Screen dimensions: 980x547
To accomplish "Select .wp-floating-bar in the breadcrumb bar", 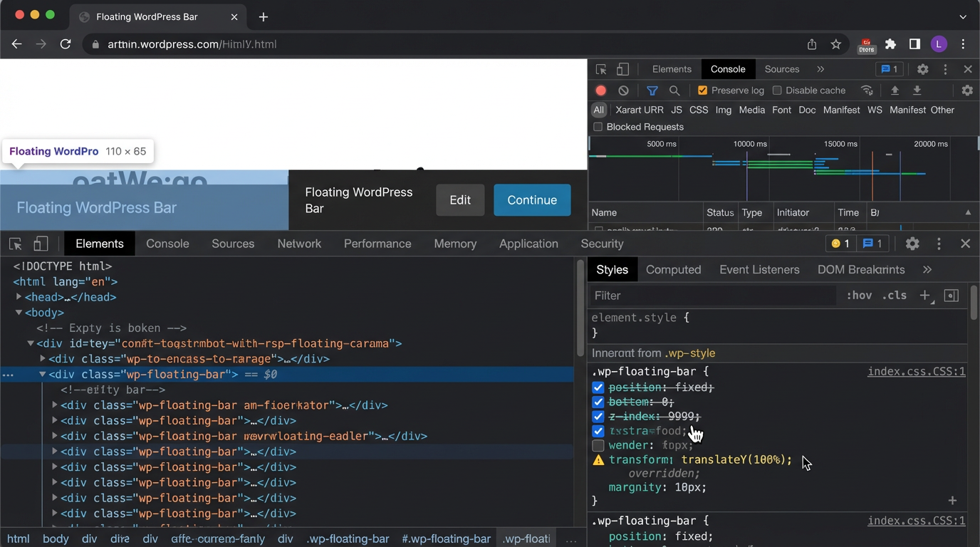I will (x=348, y=538).
